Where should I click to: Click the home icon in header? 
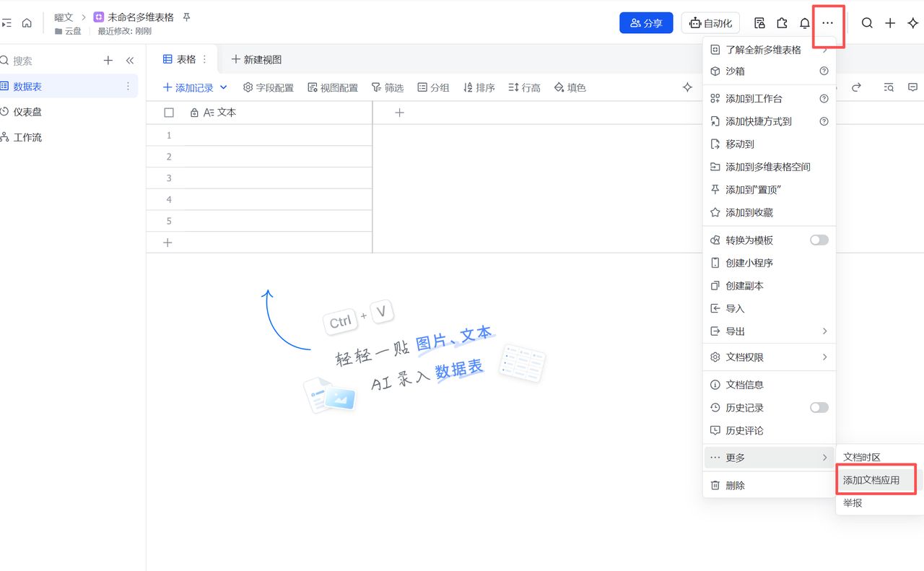(27, 23)
